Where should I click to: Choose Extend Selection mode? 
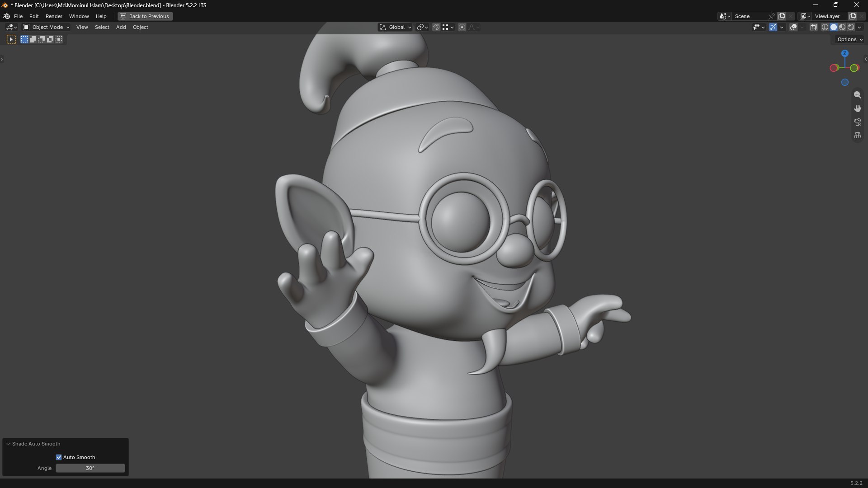33,40
